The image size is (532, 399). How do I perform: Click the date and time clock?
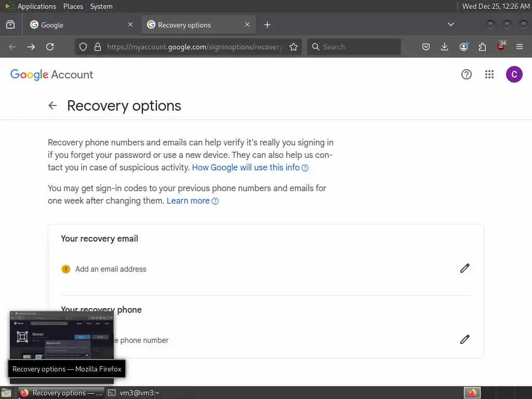pyautogui.click(x=495, y=6)
